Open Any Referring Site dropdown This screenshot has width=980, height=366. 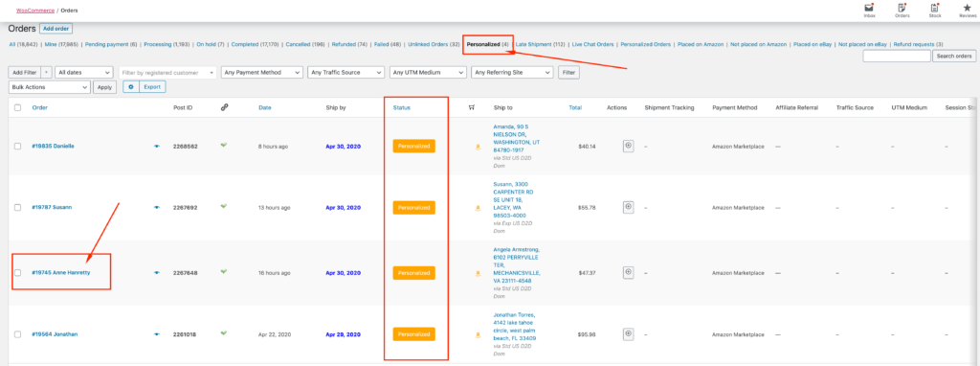[513, 73]
